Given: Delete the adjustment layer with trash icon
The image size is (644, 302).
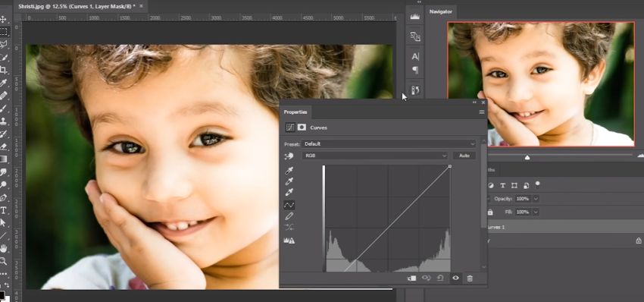Looking at the screenshot, I should [x=470, y=278].
